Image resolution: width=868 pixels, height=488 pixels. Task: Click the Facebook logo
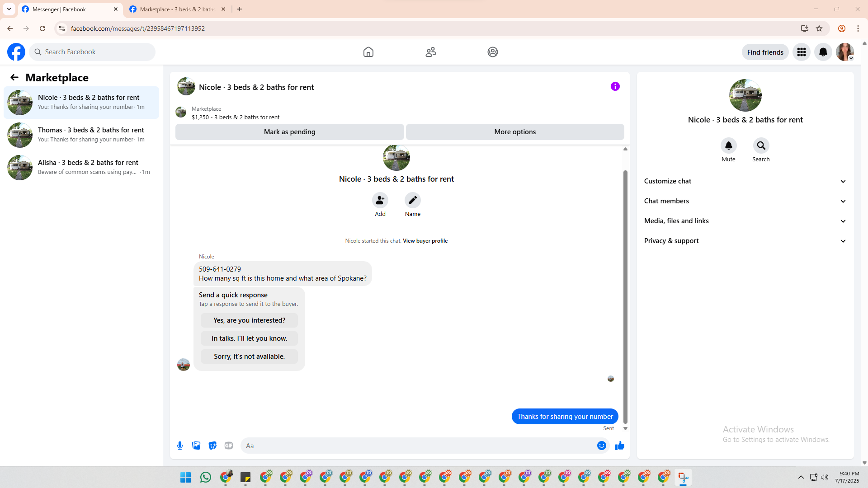coord(16,52)
